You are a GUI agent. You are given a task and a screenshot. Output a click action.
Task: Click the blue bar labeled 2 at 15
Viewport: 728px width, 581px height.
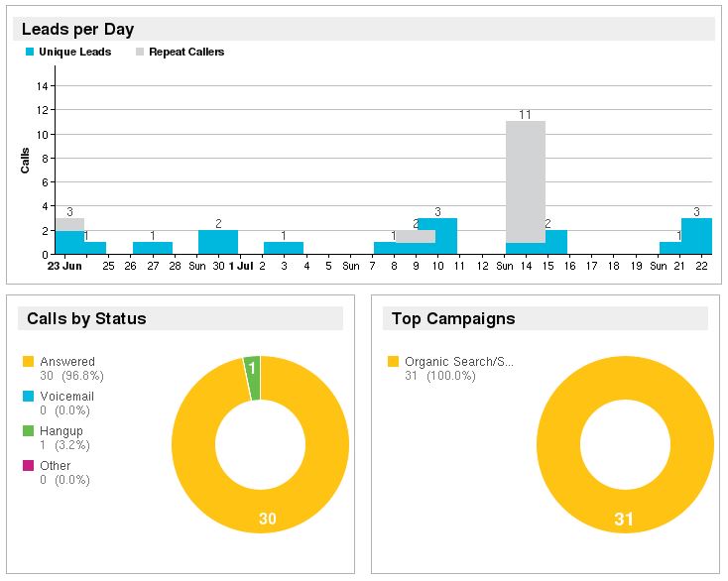pos(556,242)
